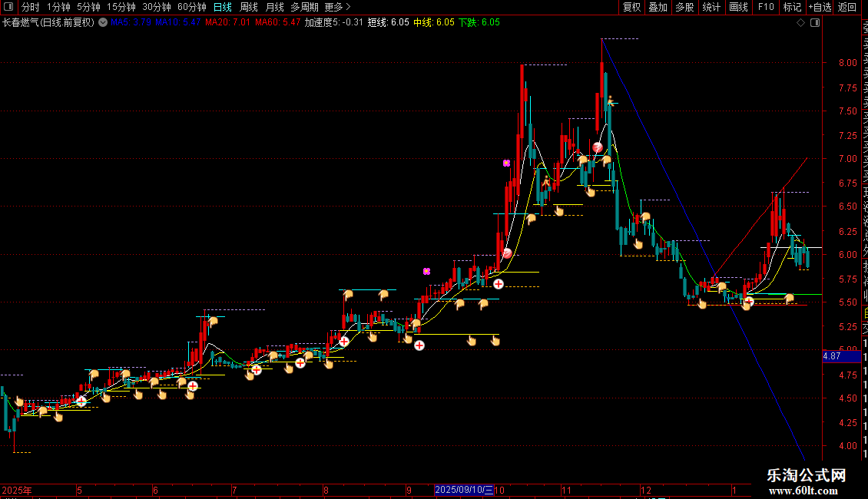Select the 15分钟 period
Screen dimensions: 868x499
[121, 7]
